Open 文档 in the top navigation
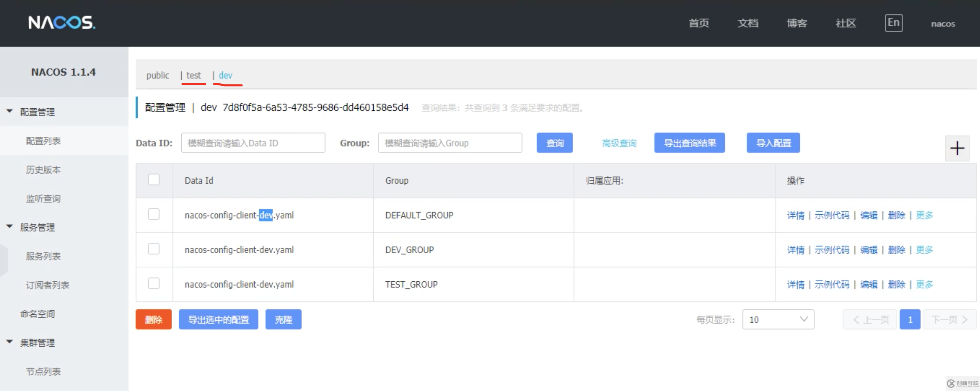Image resolution: width=980 pixels, height=391 pixels. click(x=747, y=23)
